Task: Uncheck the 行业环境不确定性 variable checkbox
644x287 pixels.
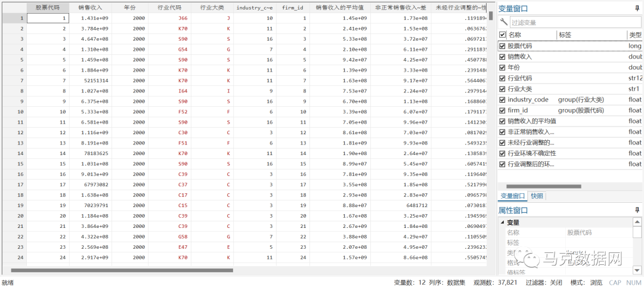Action: [x=502, y=153]
